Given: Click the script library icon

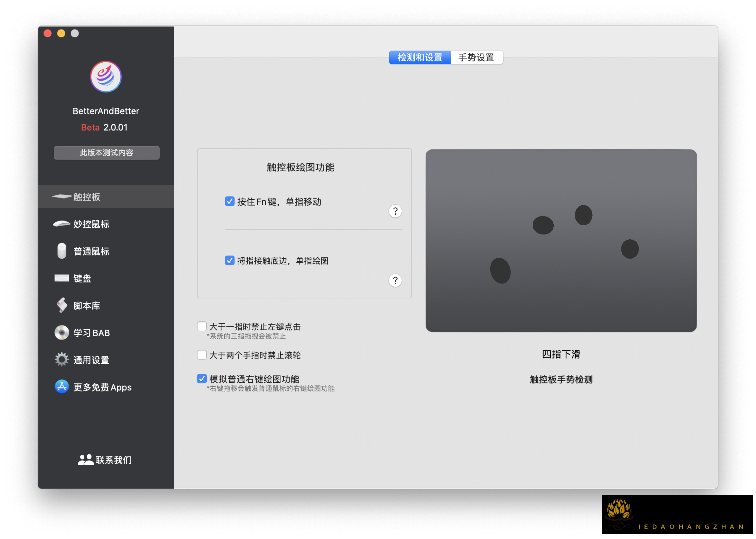Looking at the screenshot, I should click(62, 305).
